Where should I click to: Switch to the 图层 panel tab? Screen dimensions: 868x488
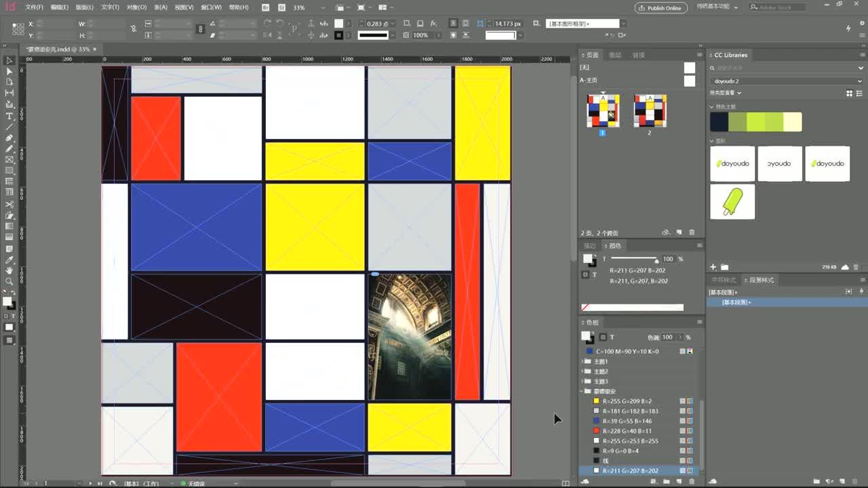615,55
